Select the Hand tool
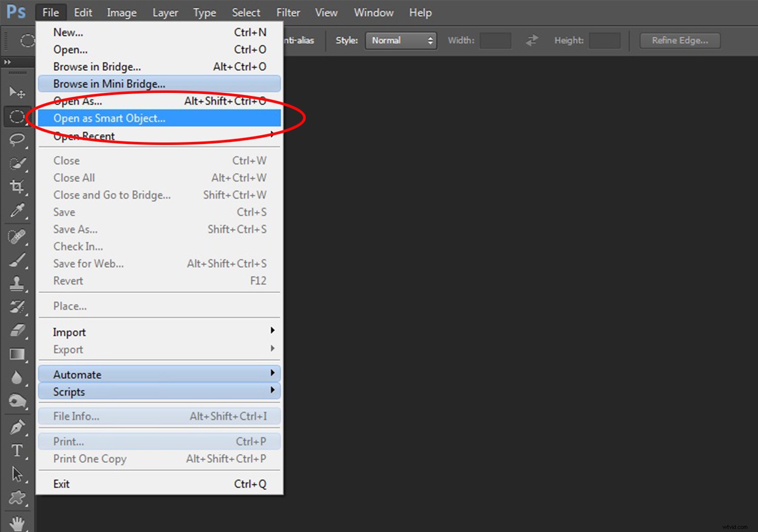Screen dimensions: 758x532 point(17,523)
